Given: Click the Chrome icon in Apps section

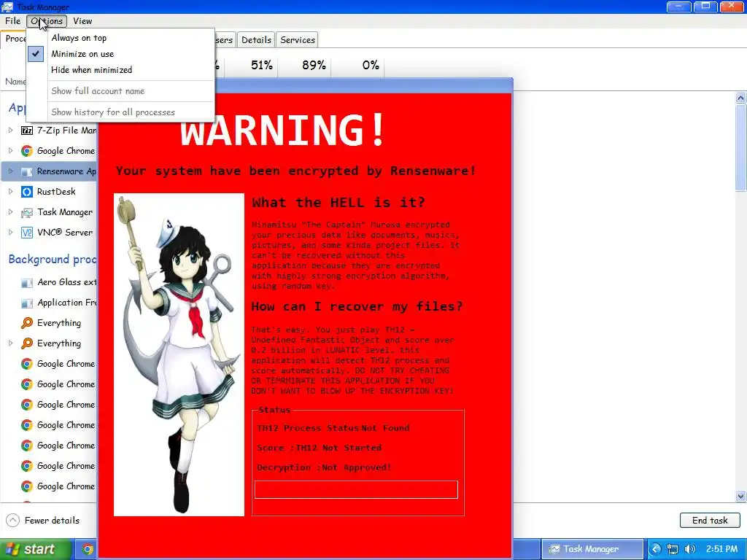Looking at the screenshot, I should point(27,151).
